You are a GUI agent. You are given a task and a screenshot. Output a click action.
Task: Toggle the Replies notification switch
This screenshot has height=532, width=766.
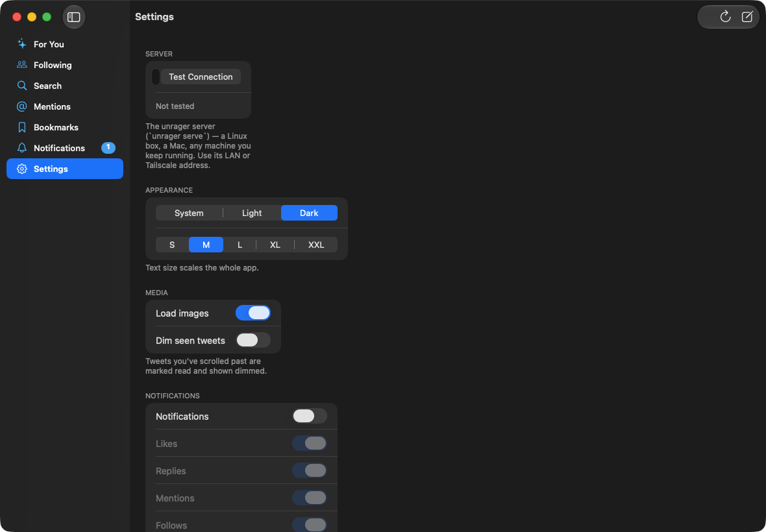[310, 470]
